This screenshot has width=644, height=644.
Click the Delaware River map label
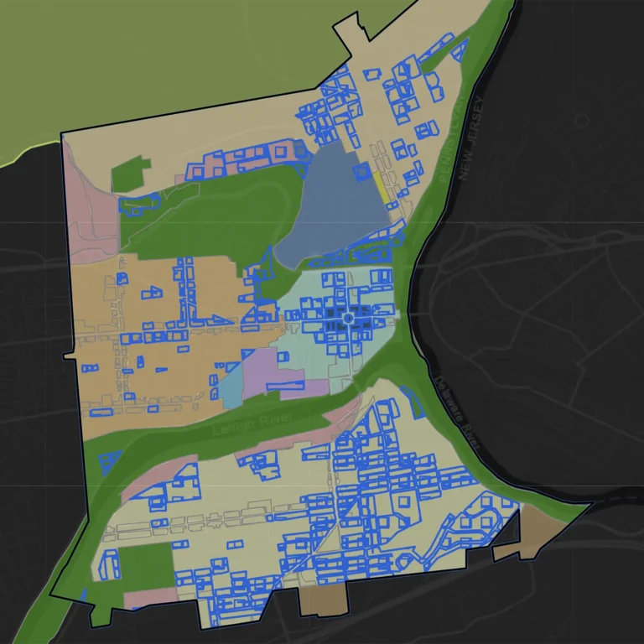457,412
